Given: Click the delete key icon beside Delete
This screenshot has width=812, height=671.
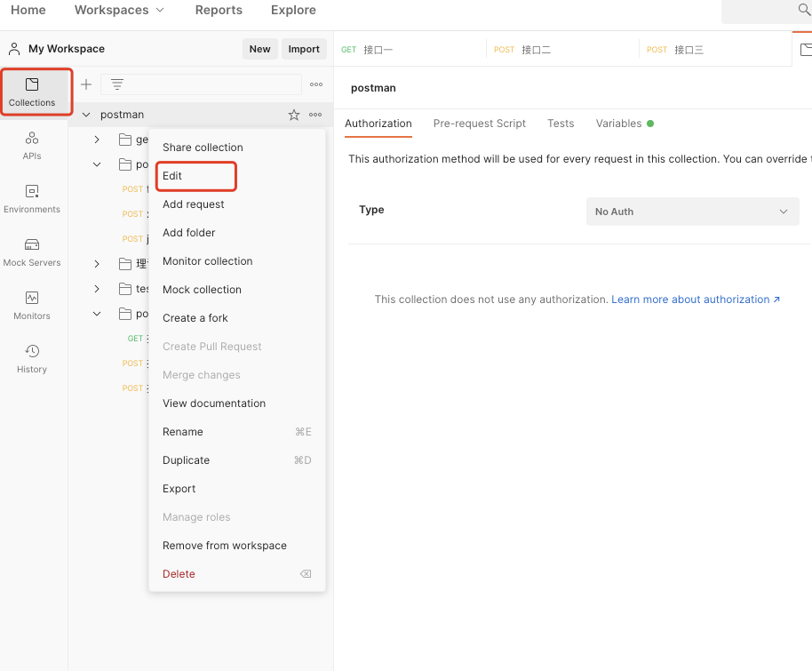Looking at the screenshot, I should [306, 573].
